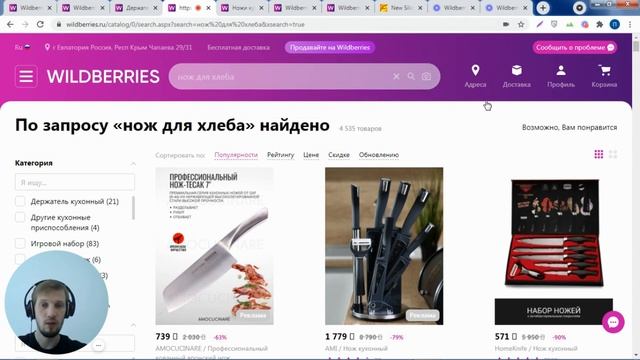
Task: Bookmark this page with star icon
Action: click(521, 24)
